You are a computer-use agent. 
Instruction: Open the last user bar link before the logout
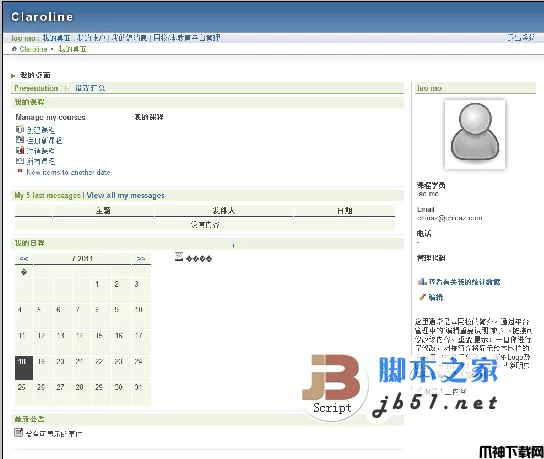click(x=187, y=37)
